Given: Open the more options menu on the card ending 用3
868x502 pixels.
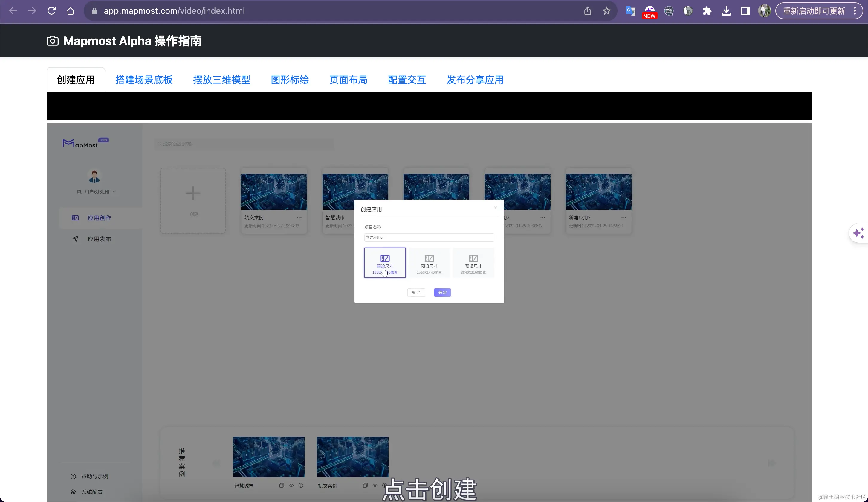Looking at the screenshot, I should 543,217.
